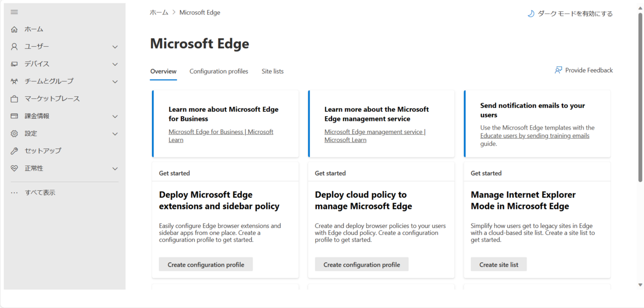Collapse the hamburger navigation menu icon
The image size is (644, 308).
point(14,12)
